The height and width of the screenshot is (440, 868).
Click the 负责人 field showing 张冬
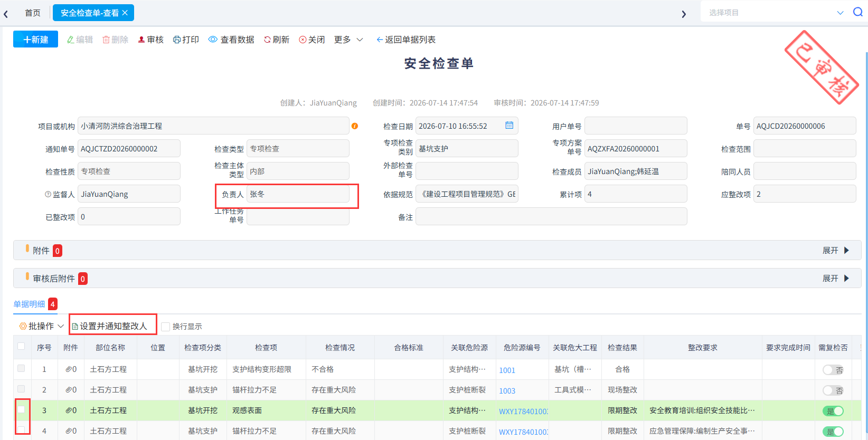[298, 194]
